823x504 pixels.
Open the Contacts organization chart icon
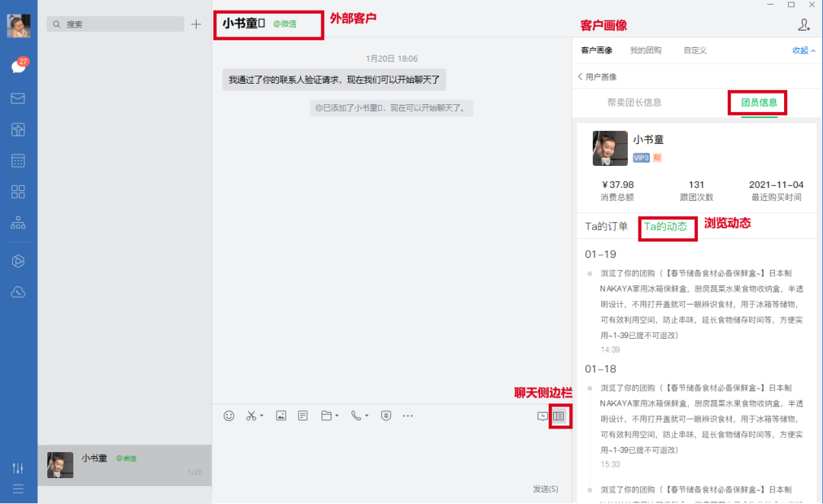[x=18, y=223]
